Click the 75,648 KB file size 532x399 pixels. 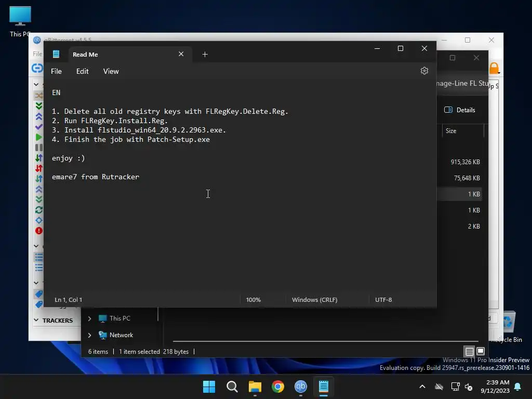467,178
